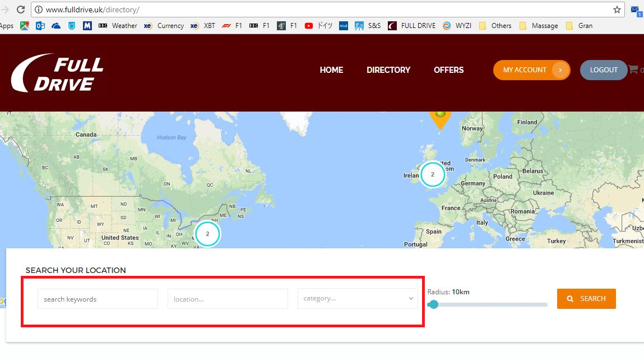The height and width of the screenshot is (361, 644).
Task: Select the orange map pin marker
Action: (x=441, y=119)
